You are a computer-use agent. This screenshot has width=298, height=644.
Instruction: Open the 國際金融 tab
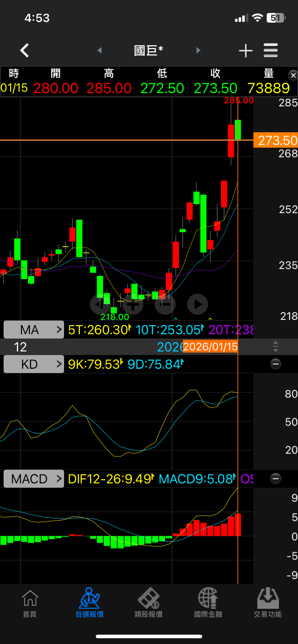[x=208, y=603]
